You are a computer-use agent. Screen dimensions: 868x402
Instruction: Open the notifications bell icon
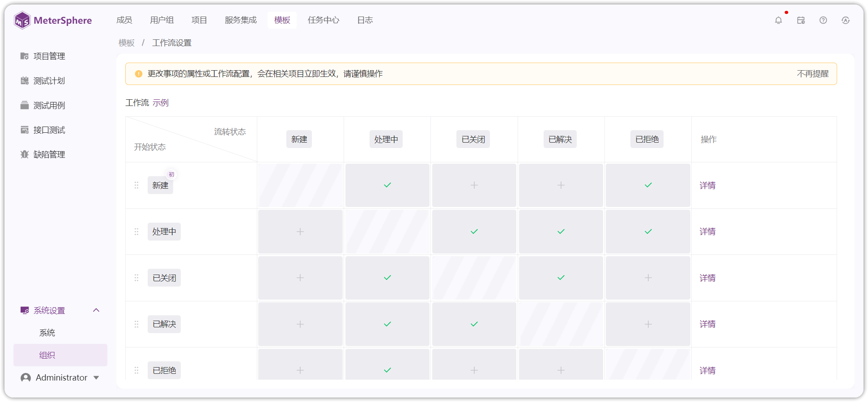pos(779,20)
